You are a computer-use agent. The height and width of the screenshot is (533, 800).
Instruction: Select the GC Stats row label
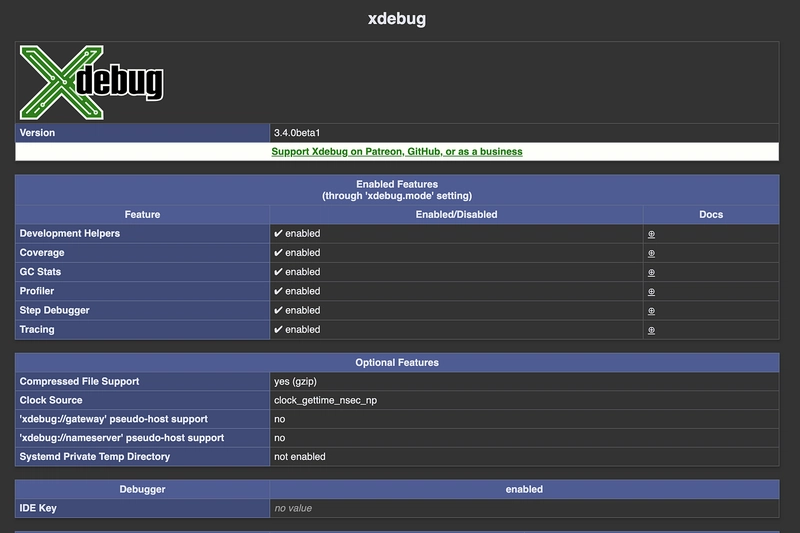pos(142,272)
